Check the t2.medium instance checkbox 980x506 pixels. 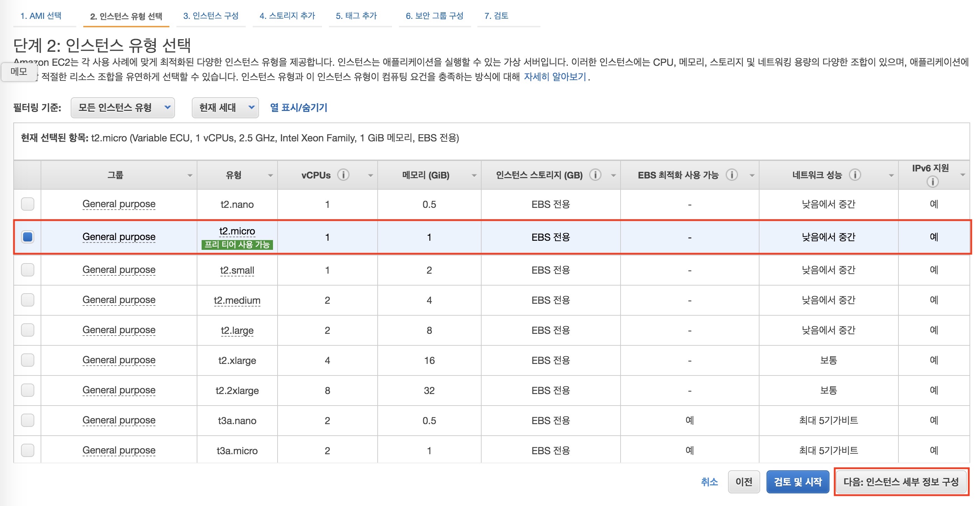coord(27,300)
